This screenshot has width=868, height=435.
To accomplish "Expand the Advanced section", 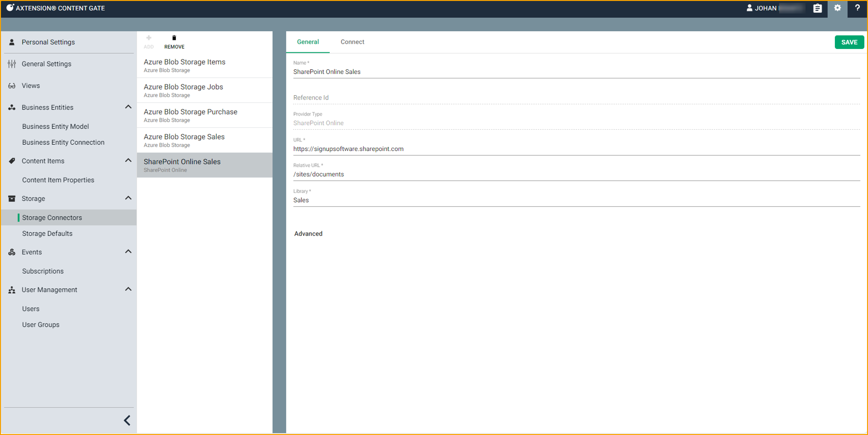I will click(309, 234).
